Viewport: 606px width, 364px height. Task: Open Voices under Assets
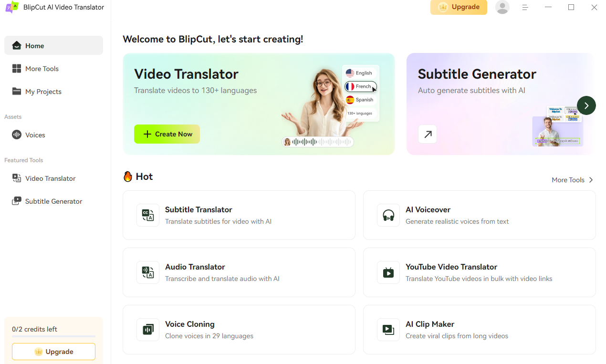coord(53,135)
